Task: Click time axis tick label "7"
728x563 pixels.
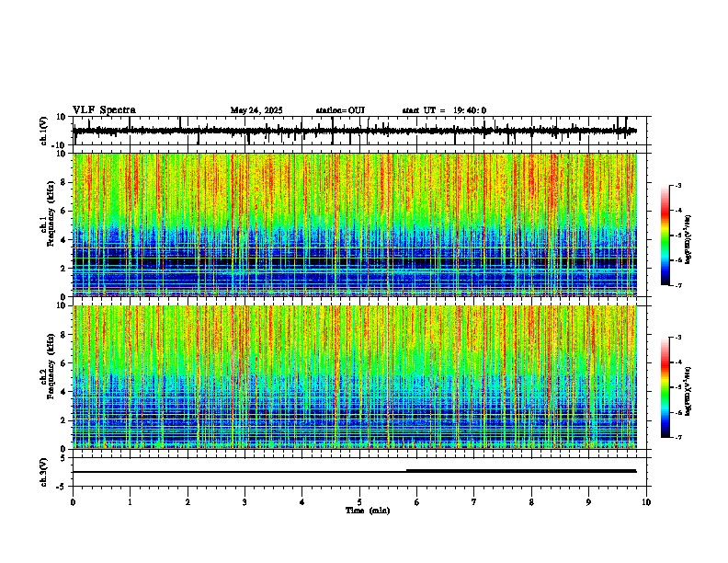Action: tap(474, 502)
